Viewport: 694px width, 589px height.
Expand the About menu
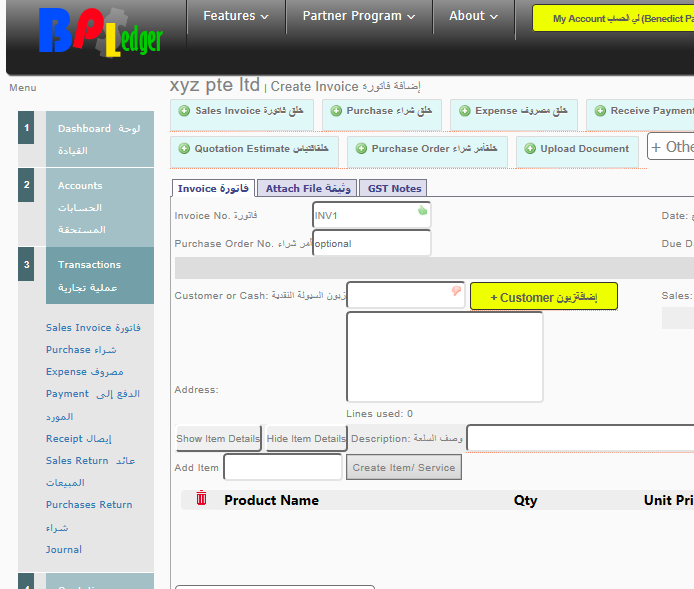pyautogui.click(x=474, y=16)
